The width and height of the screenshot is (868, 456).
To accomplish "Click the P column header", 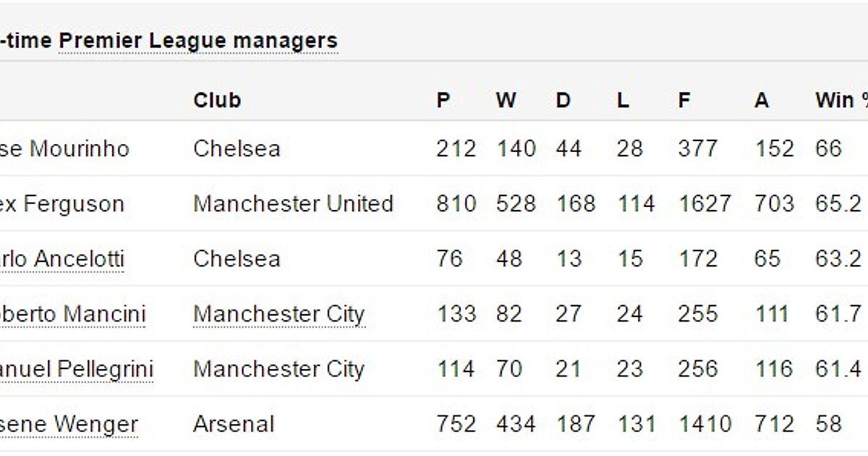I will tap(443, 100).
